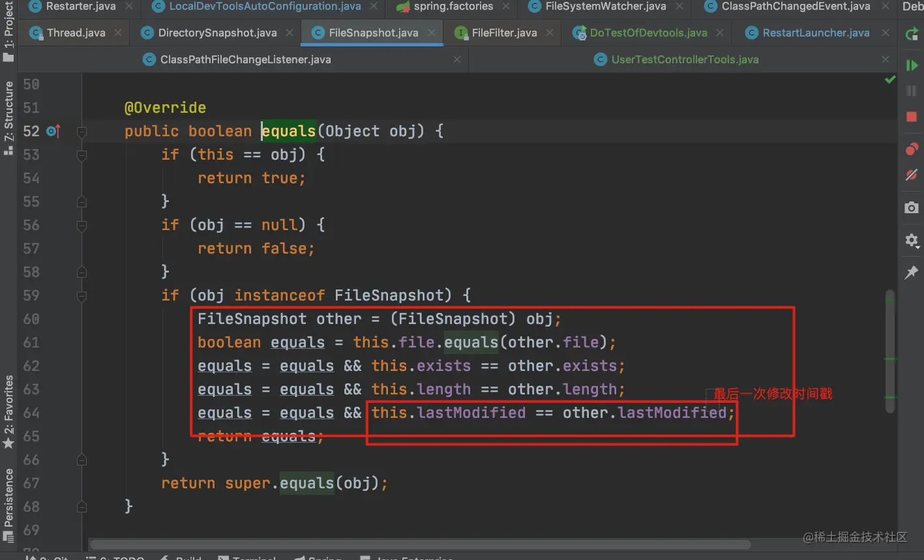924x560 pixels.
Task: Collapse fold marker at line 55
Action: [82, 202]
